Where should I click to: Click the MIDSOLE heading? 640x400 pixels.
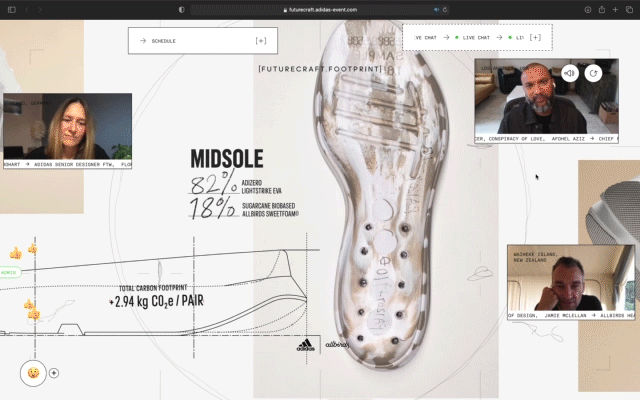click(227, 159)
